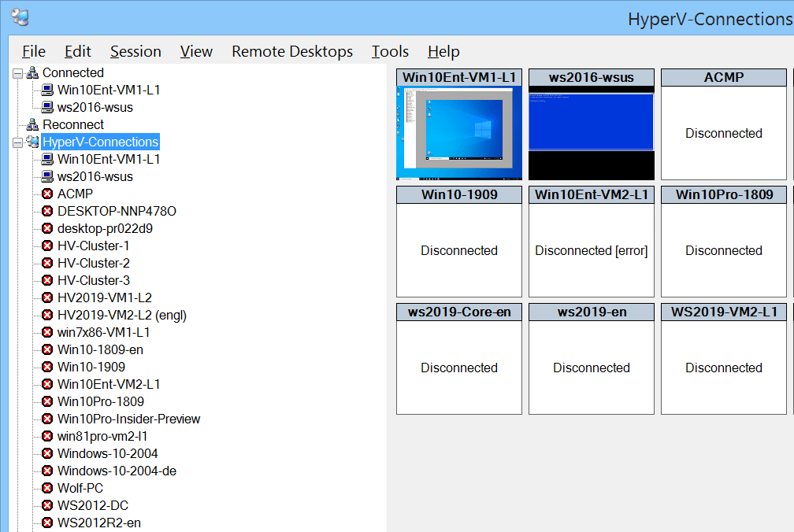This screenshot has width=794, height=532.
Task: Open the File menu
Action: [x=33, y=52]
